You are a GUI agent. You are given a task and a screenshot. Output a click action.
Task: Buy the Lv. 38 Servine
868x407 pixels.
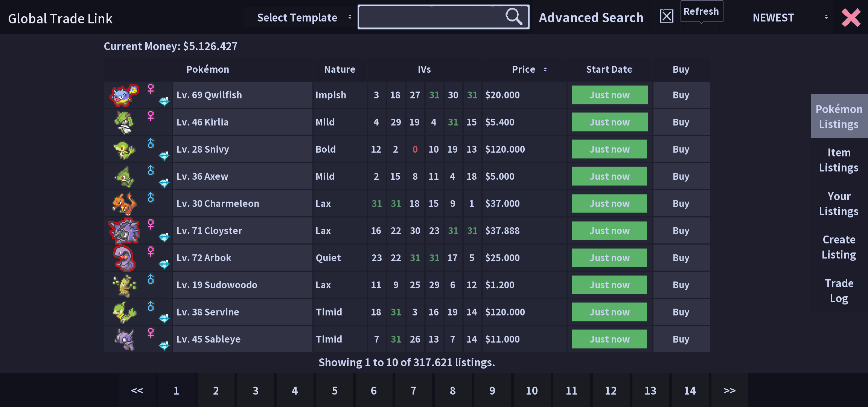[681, 312]
